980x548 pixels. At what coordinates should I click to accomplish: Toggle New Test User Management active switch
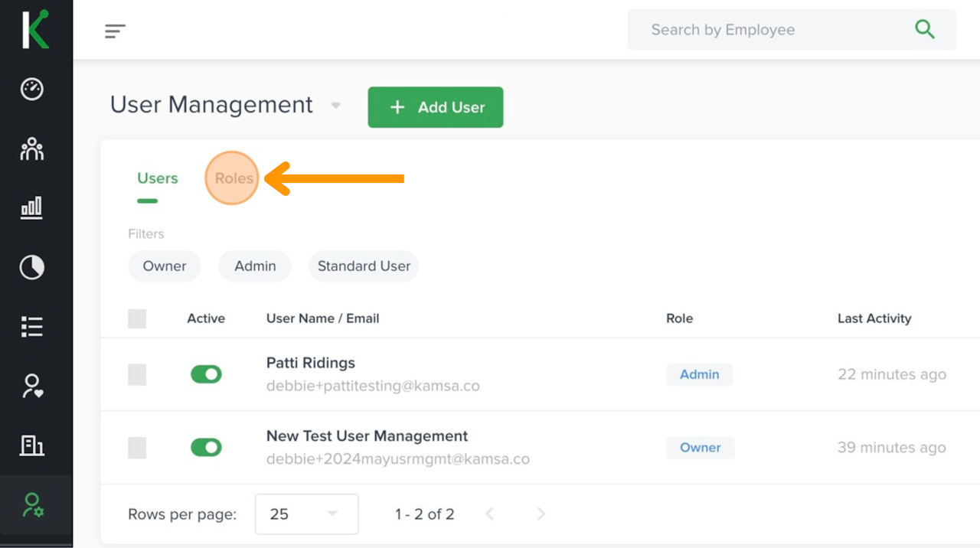(x=206, y=447)
